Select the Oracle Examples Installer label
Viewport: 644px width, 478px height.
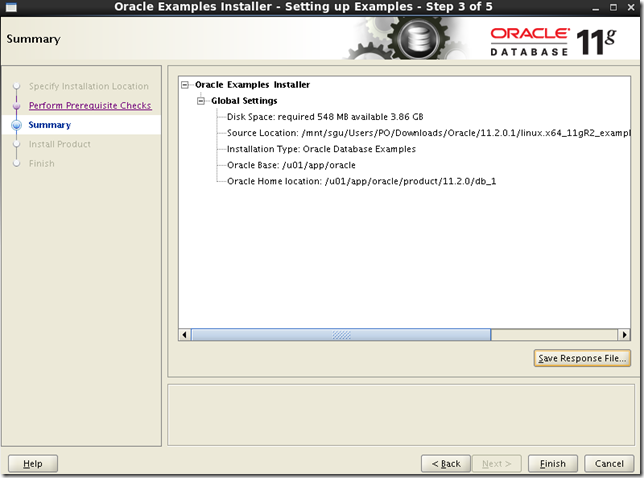click(252, 85)
